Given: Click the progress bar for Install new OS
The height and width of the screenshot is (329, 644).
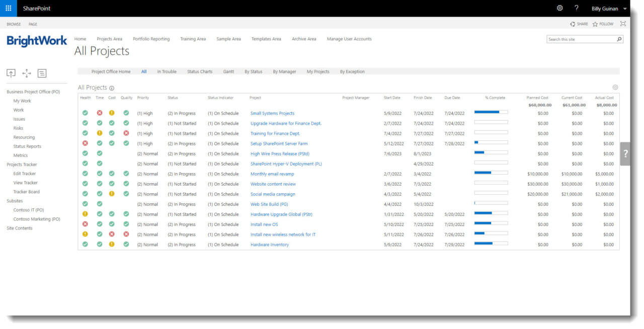Looking at the screenshot, I should click(491, 224).
